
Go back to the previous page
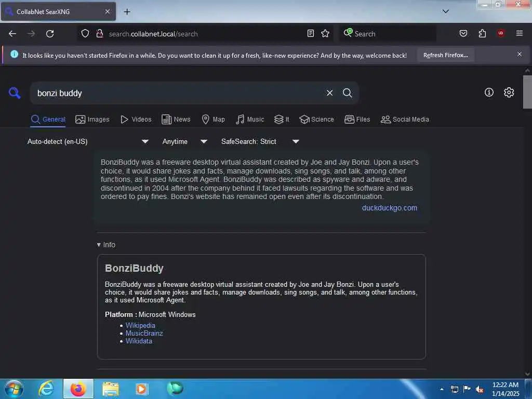[12, 34]
